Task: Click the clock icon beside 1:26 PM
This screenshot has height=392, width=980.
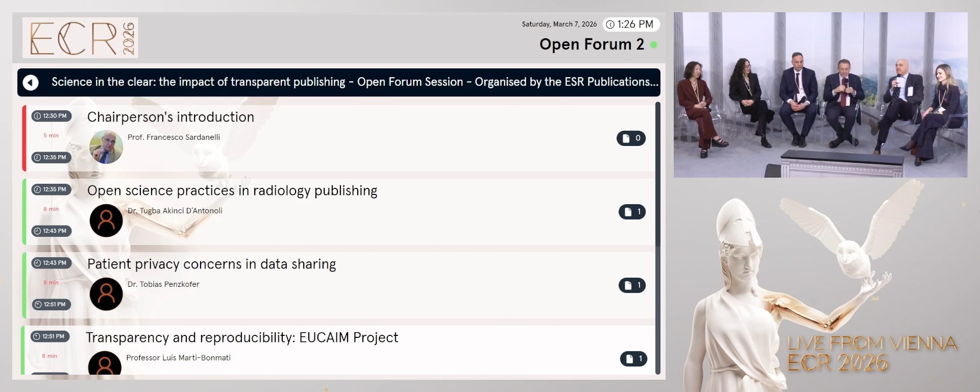Action: pos(610,24)
